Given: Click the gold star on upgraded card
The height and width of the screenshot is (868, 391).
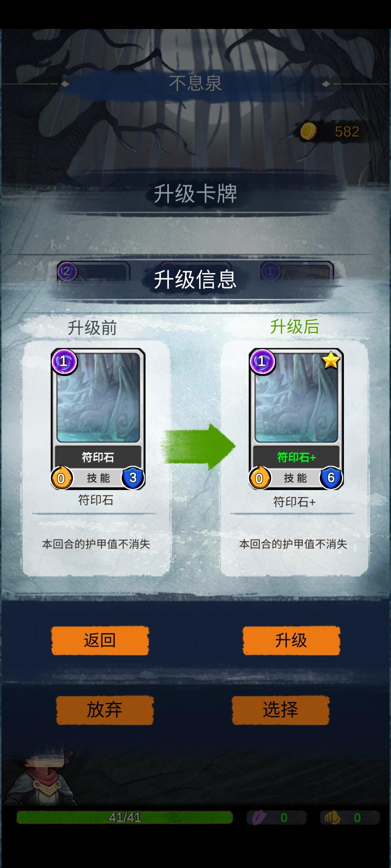Looking at the screenshot, I should [x=331, y=361].
